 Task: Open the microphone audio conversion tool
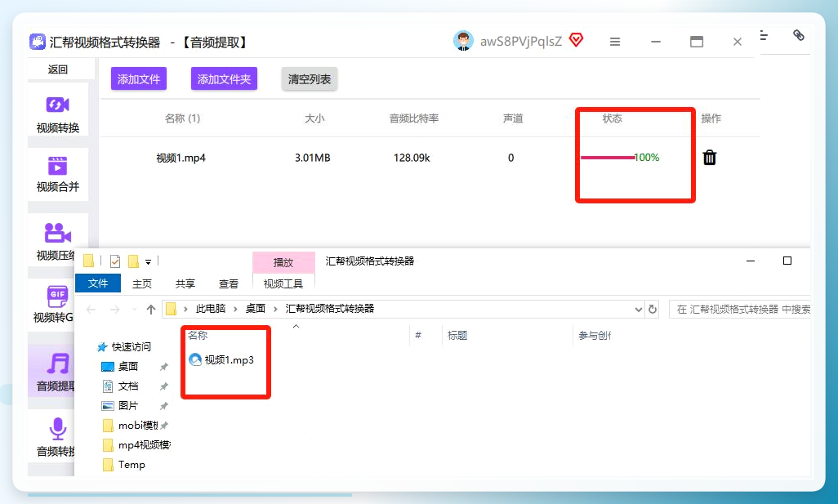(57, 429)
